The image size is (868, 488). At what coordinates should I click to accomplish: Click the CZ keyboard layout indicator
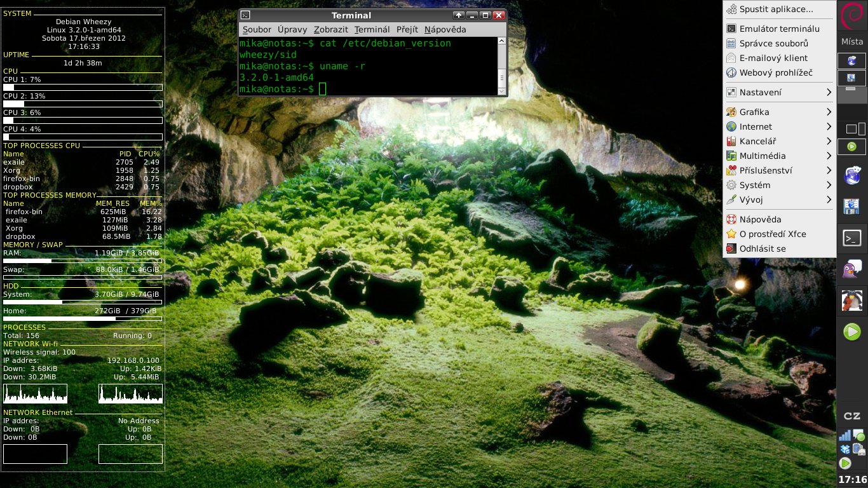coord(852,416)
